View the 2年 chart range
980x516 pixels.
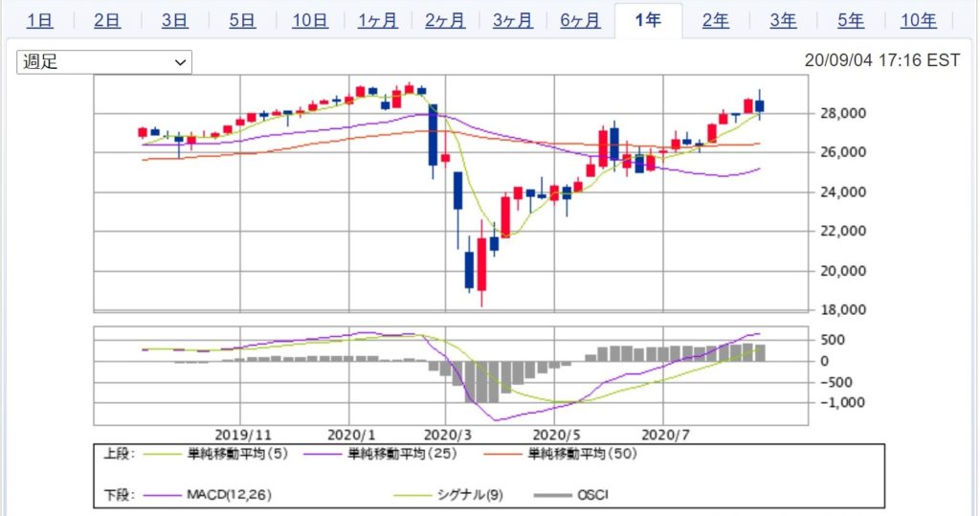715,21
